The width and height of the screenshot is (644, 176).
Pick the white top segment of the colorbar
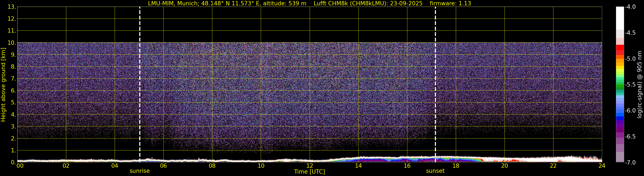(x=620, y=18)
